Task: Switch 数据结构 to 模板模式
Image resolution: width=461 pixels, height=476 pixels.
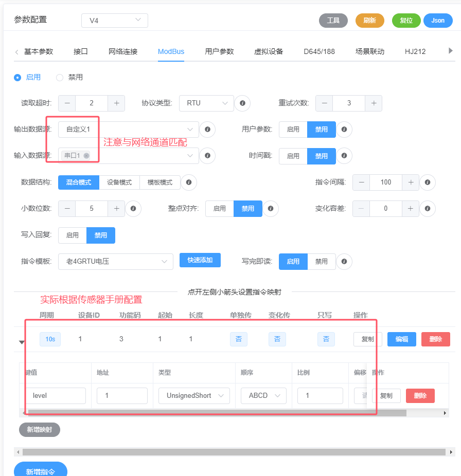Action: click(160, 182)
